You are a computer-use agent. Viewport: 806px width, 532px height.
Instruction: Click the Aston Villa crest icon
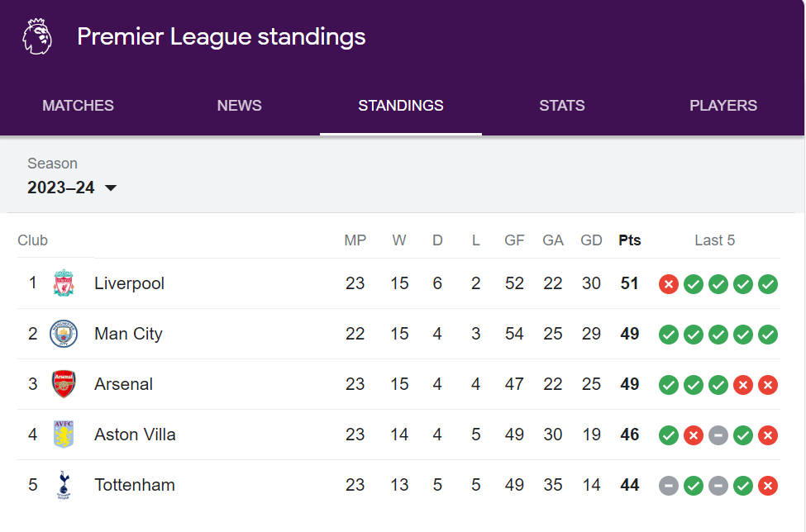coord(64,435)
